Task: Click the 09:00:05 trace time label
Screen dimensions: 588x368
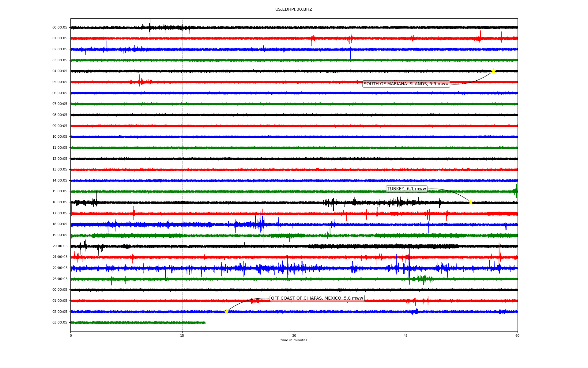Action: pyautogui.click(x=60, y=126)
